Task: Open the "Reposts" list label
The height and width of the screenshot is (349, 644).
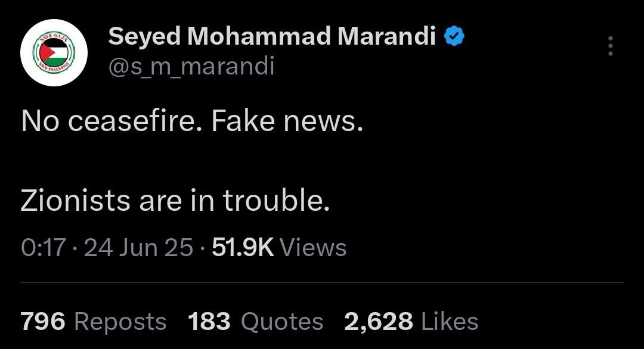Action: tap(120, 322)
